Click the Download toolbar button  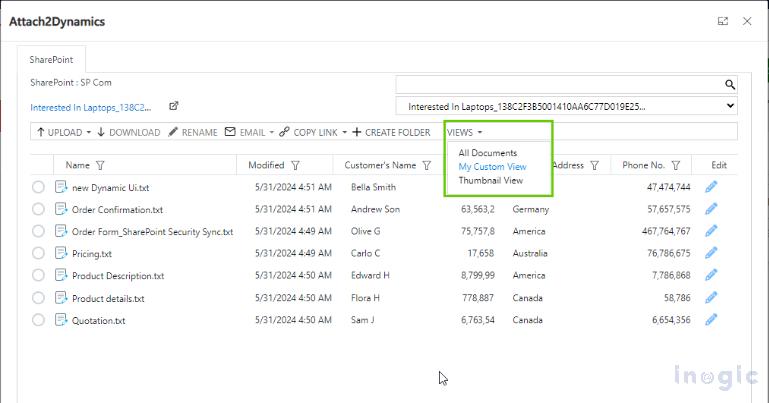128,132
